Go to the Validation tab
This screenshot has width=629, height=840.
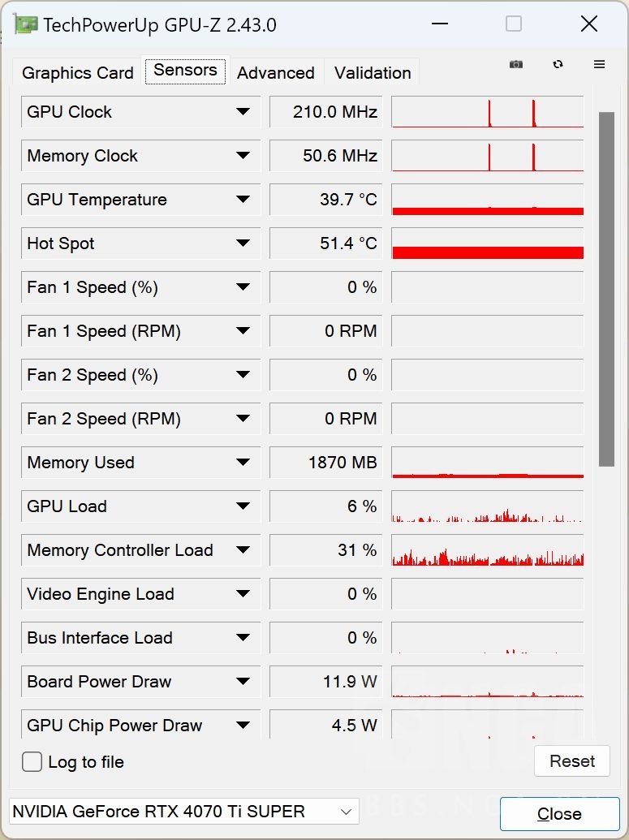(373, 73)
